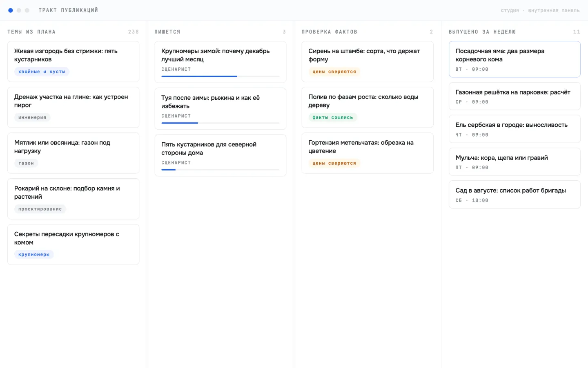This screenshot has height=368, width=588.
Task: Open card 'Полив по фазам роста'
Action: [x=367, y=107]
